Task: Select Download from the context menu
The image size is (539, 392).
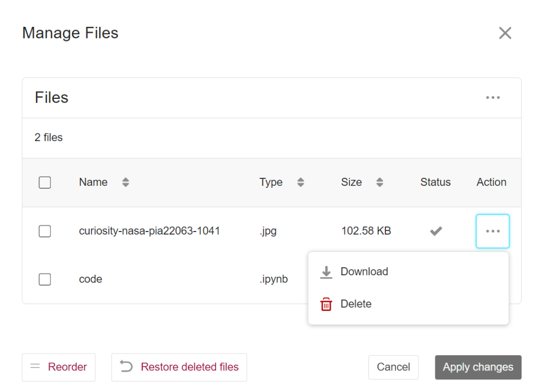Action: 364,272
